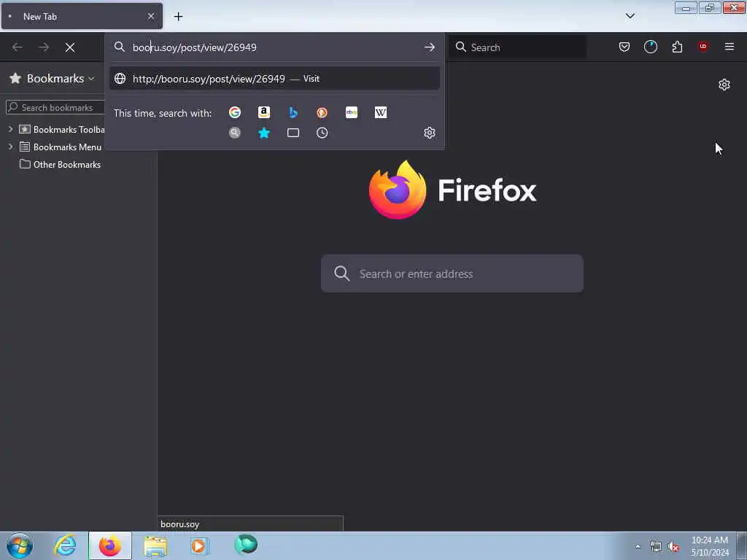Expand the Bookmarks Toolbar folder
This screenshot has width=747, height=560.
pos(10,129)
